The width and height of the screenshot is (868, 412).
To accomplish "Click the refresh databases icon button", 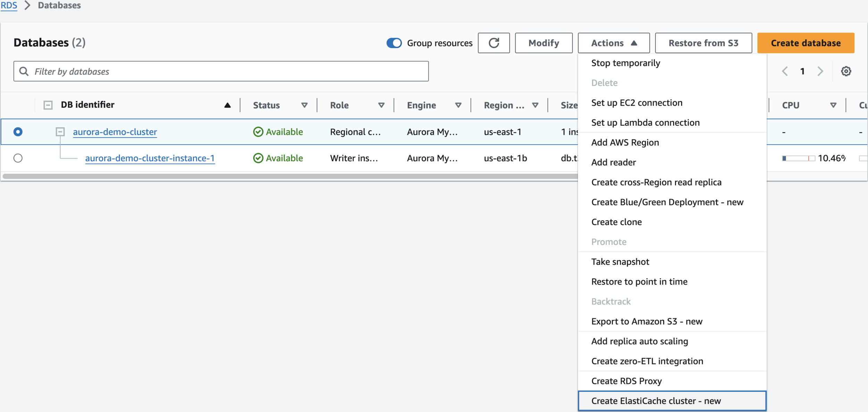I will pos(493,43).
